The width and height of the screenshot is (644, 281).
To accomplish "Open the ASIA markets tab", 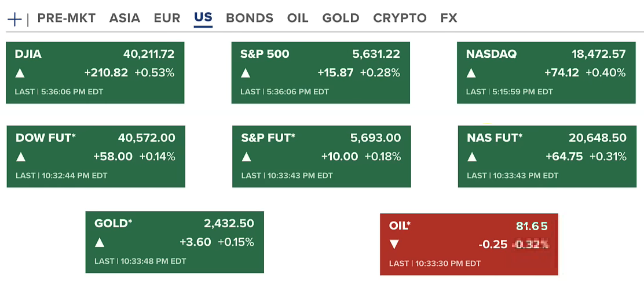I will (125, 18).
